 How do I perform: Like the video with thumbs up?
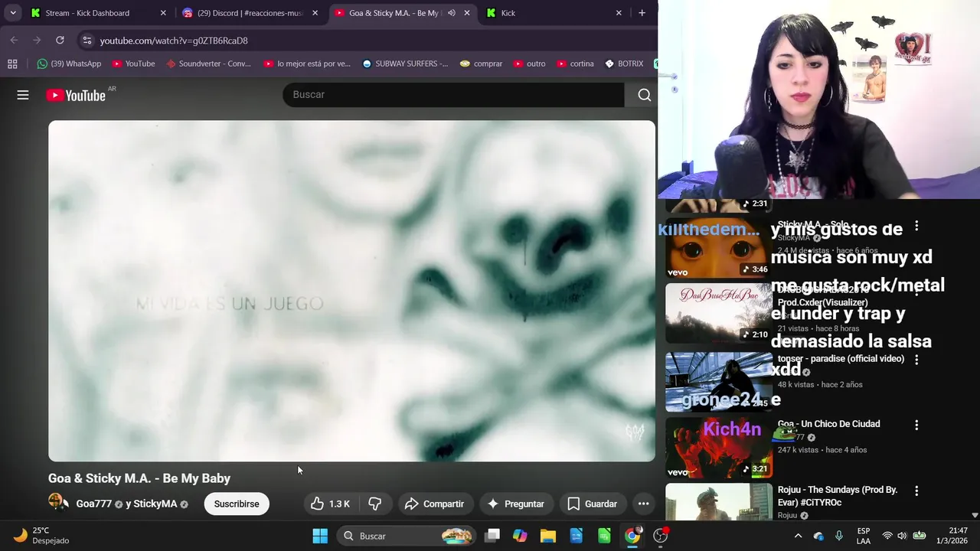coord(329,504)
